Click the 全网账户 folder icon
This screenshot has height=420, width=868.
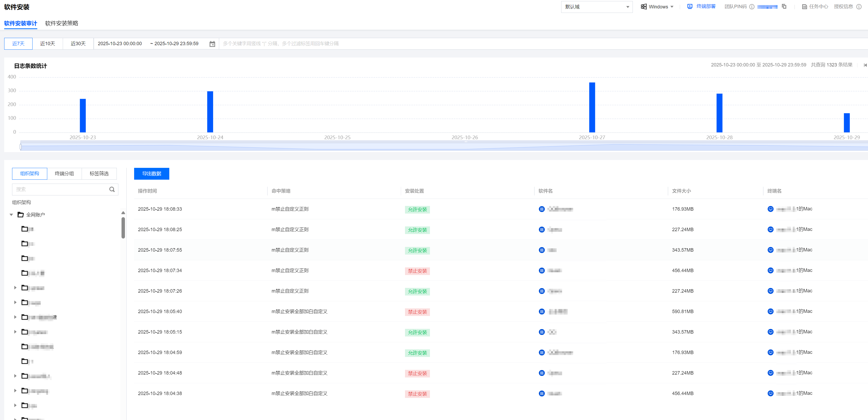(20, 215)
